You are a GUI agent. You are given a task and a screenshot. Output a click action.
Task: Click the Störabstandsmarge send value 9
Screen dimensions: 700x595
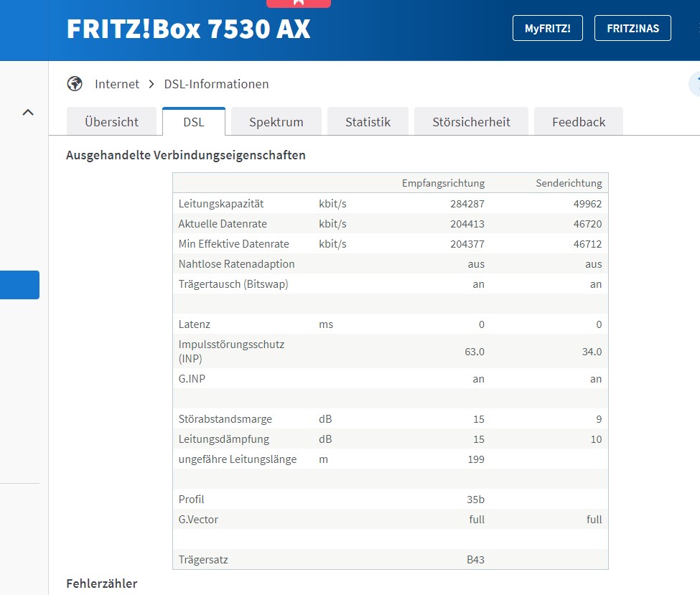pos(599,418)
